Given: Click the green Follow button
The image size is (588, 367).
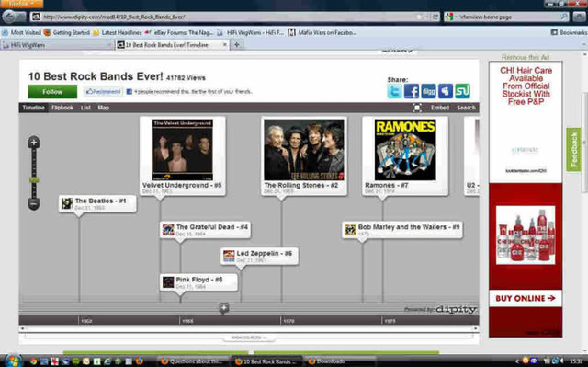Looking at the screenshot, I should (x=52, y=92).
